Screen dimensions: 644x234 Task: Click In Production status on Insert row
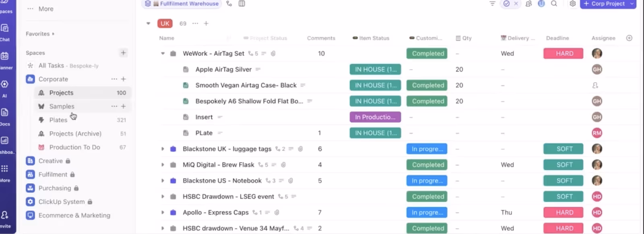[375, 117]
